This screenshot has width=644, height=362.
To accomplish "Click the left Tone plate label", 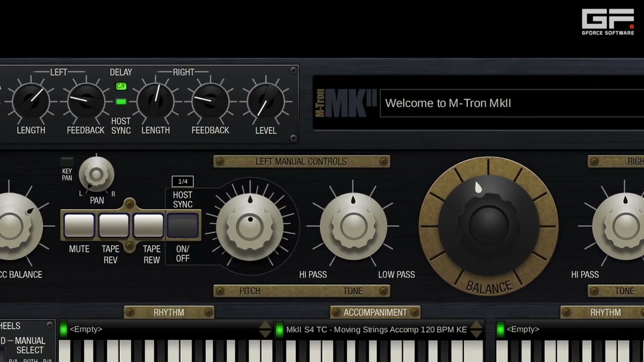I will (x=353, y=291).
